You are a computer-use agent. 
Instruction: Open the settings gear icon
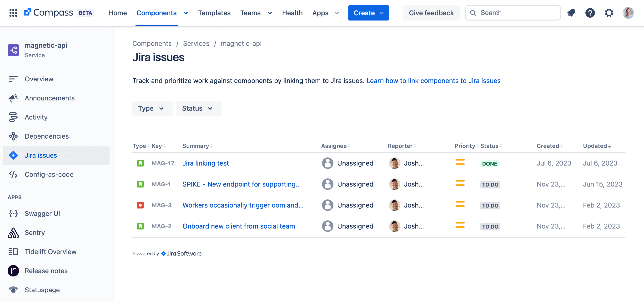click(x=609, y=13)
